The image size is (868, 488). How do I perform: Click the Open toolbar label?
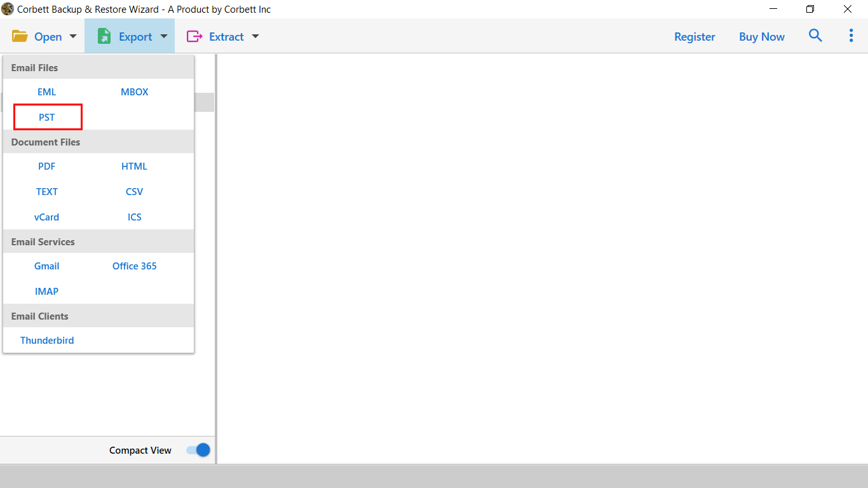pos(48,37)
